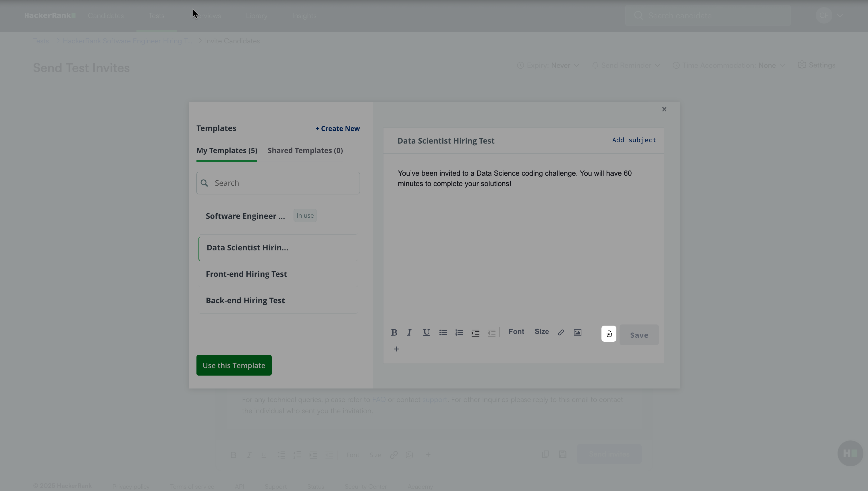Click Use this Template button
This screenshot has width=868, height=491.
click(x=234, y=365)
